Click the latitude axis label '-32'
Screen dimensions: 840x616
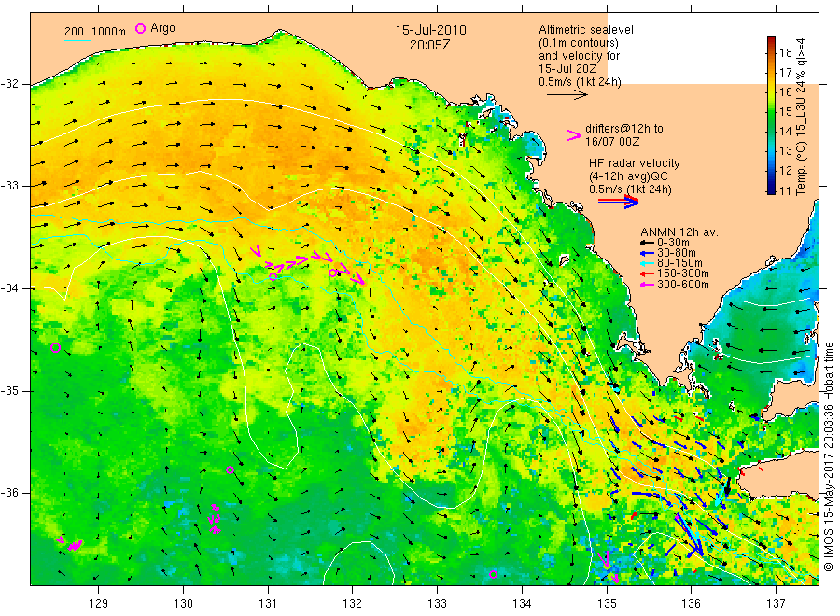tap(9, 84)
